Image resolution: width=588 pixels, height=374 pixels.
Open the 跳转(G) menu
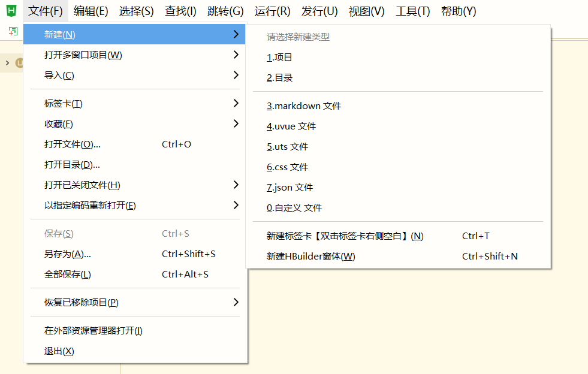(225, 11)
